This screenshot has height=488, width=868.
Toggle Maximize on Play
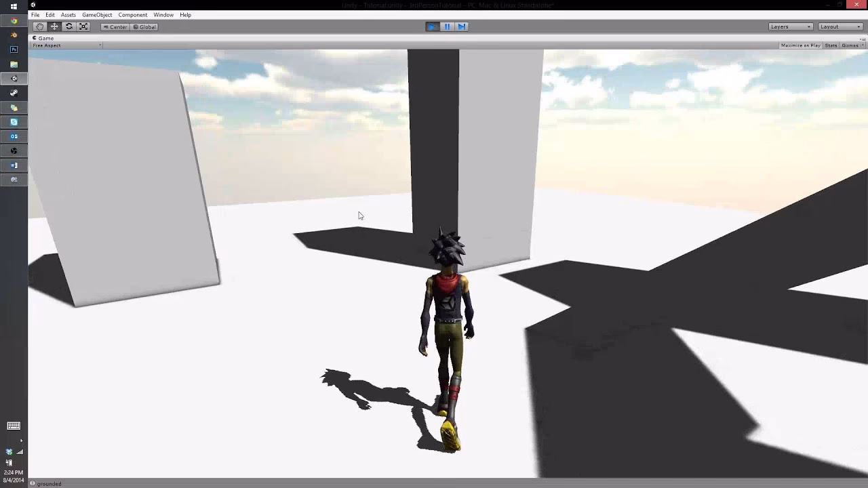point(800,45)
